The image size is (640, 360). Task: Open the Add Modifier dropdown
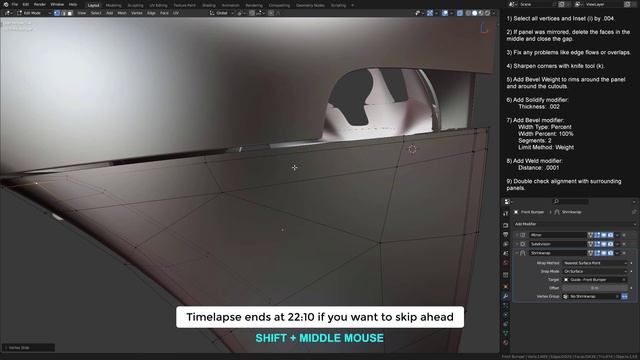click(x=574, y=224)
